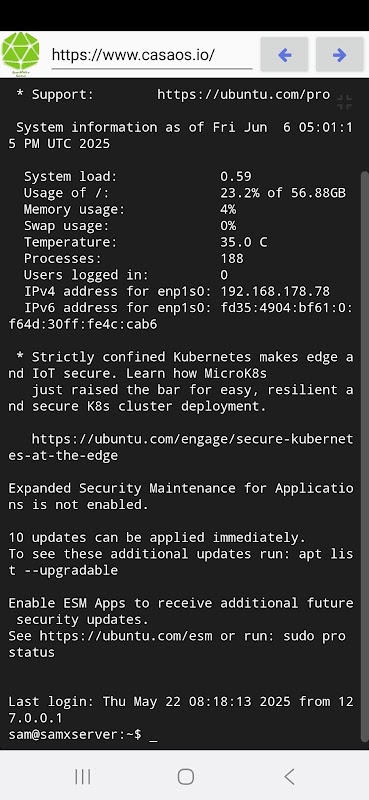Click the IPv4 address 192.168.178.78

tap(275, 291)
